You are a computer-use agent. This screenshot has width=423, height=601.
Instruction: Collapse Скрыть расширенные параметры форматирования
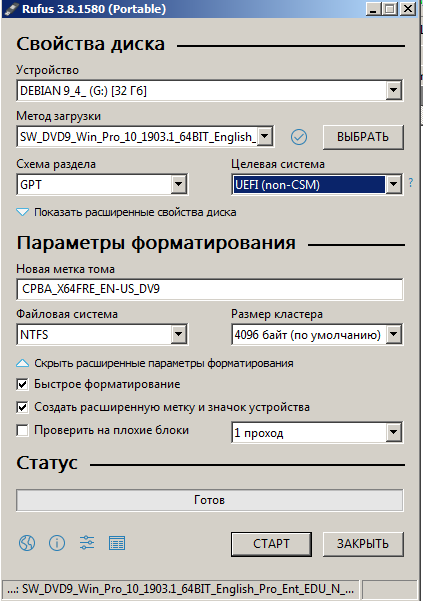[155, 363]
